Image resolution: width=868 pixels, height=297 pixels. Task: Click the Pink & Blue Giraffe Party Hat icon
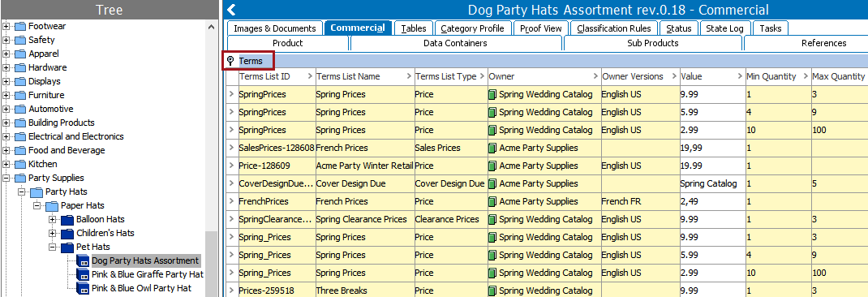click(83, 274)
